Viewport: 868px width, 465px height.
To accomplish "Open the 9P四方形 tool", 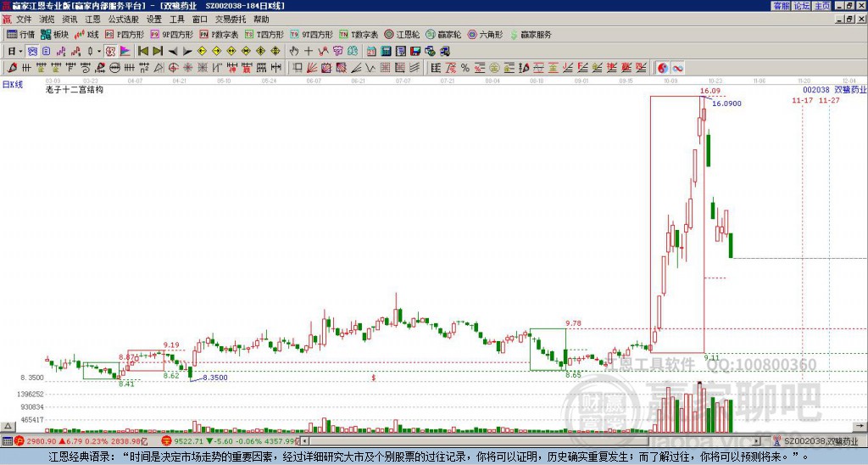I will (x=172, y=34).
